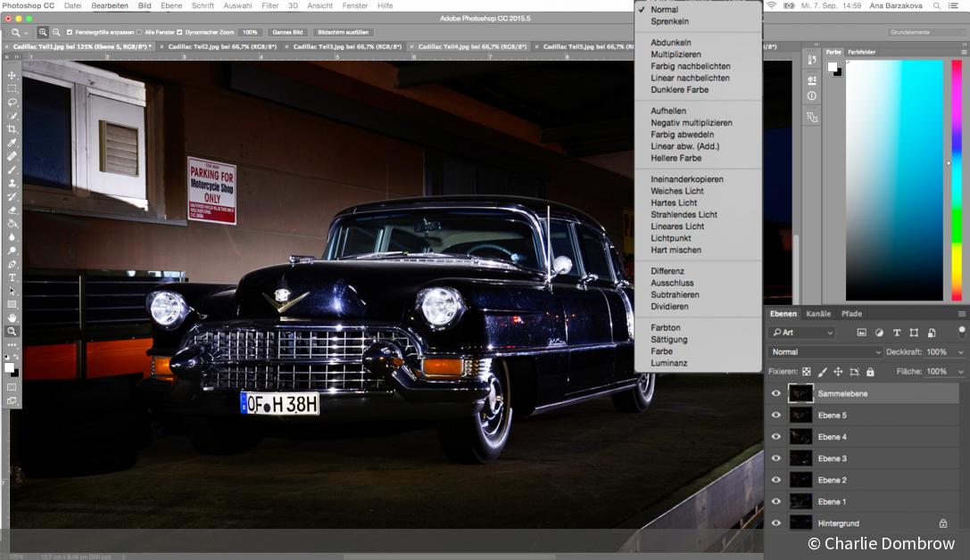Choose Multiplizieren from the blend mode list
This screenshot has height=560, width=970.
[676, 54]
